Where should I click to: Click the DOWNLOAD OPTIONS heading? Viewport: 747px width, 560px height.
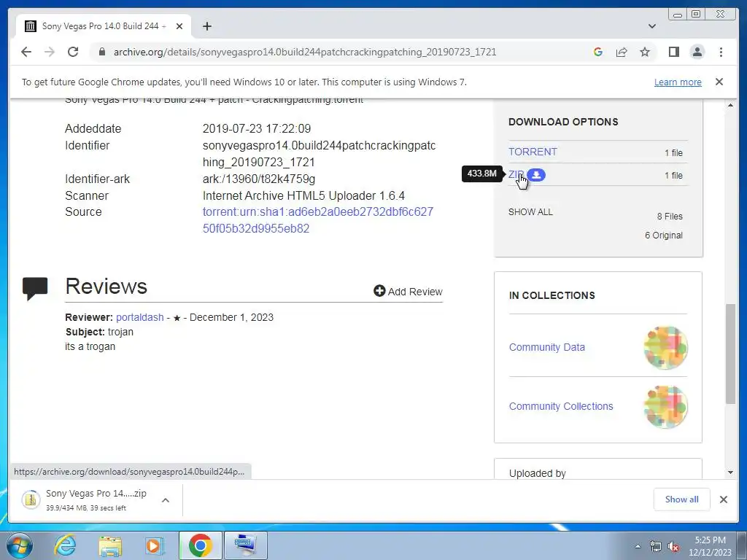point(563,122)
